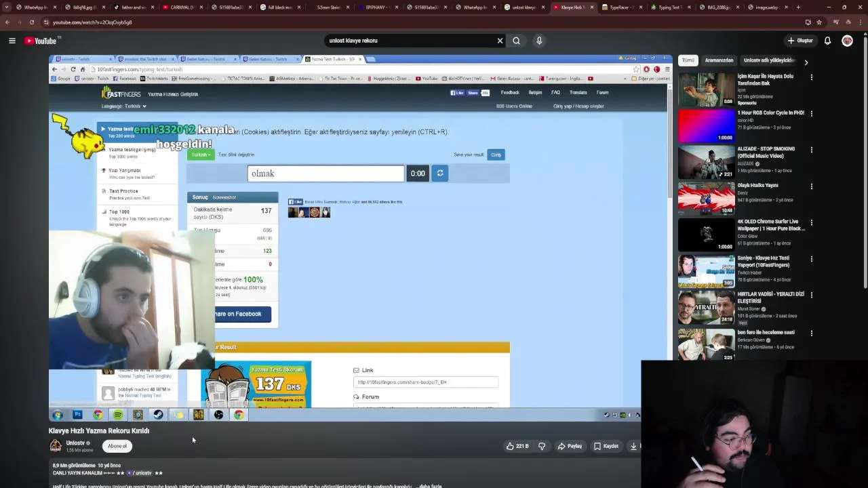This screenshot has height=488, width=868.
Task: Open a new browser tab with plus
Action: [x=798, y=7]
